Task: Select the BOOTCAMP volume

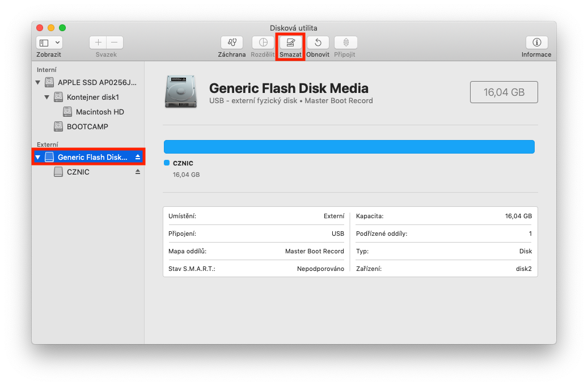Action: click(87, 126)
